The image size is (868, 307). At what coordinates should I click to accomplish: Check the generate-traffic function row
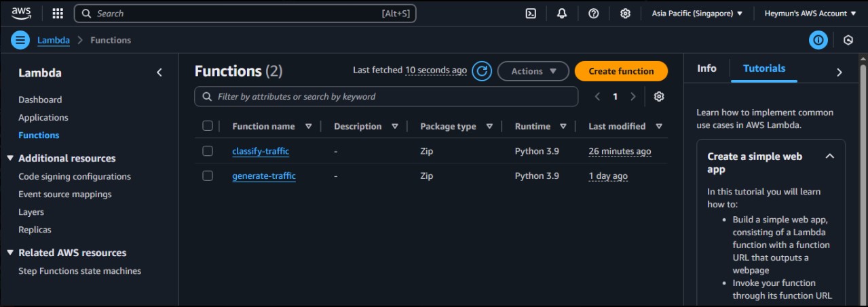pos(208,176)
